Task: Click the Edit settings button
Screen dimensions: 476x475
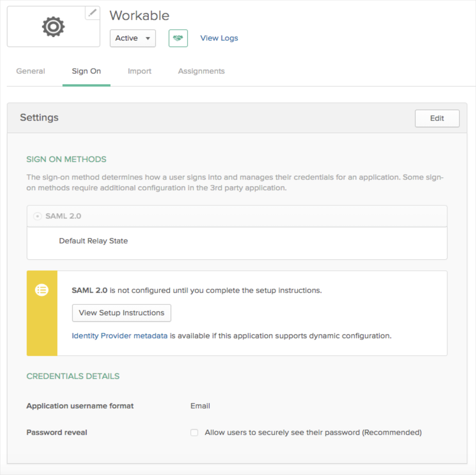Action: 437,118
